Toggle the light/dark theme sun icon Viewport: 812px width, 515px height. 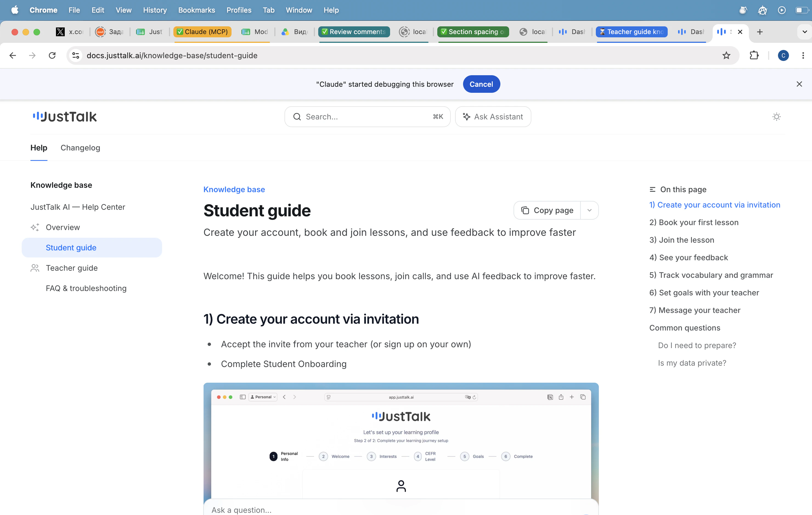776,117
